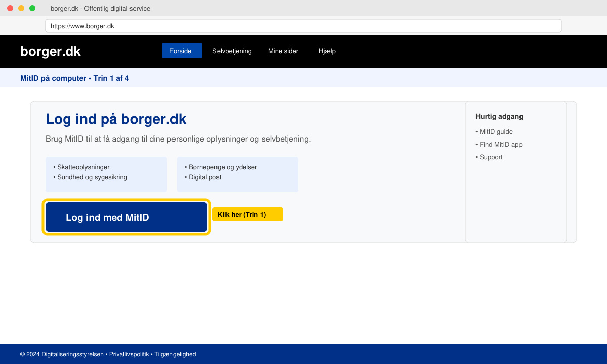Open the Forside navigation tab
This screenshot has width=607, height=364.
pos(182,51)
